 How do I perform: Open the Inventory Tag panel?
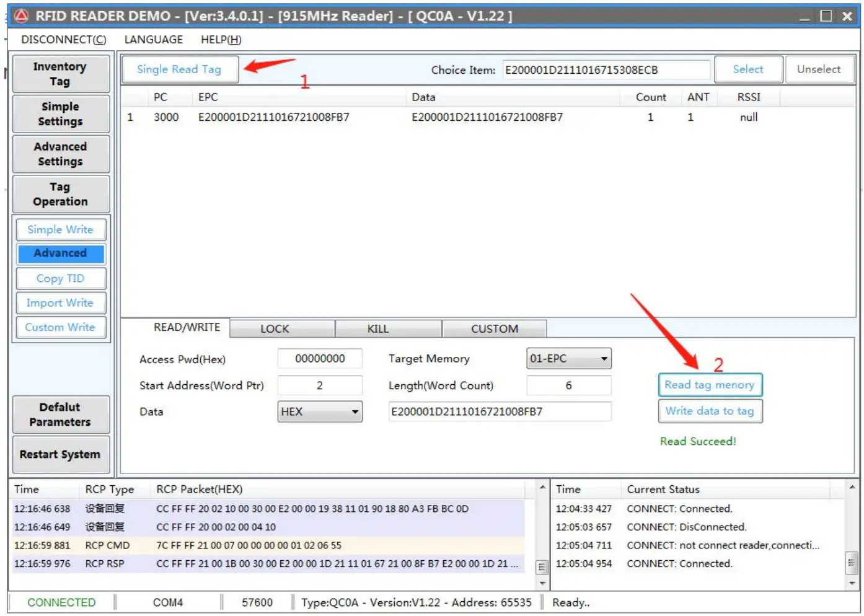[60, 74]
